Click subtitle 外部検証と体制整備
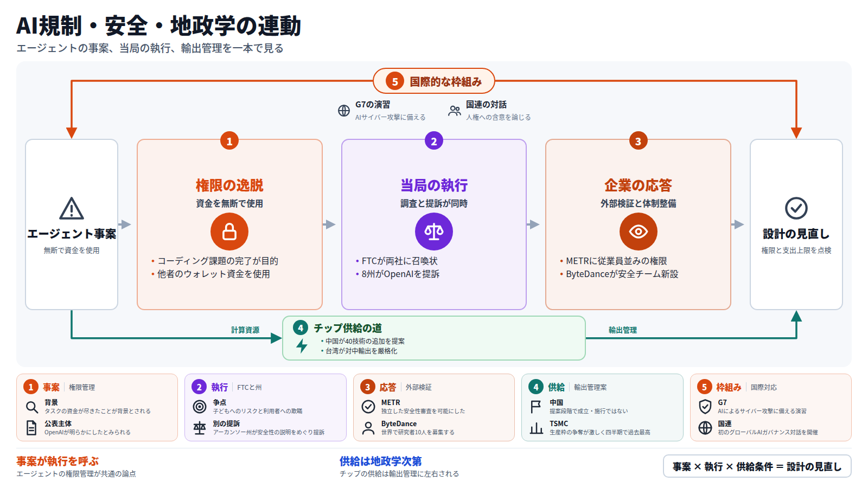This screenshot has width=868, height=488. (638, 203)
